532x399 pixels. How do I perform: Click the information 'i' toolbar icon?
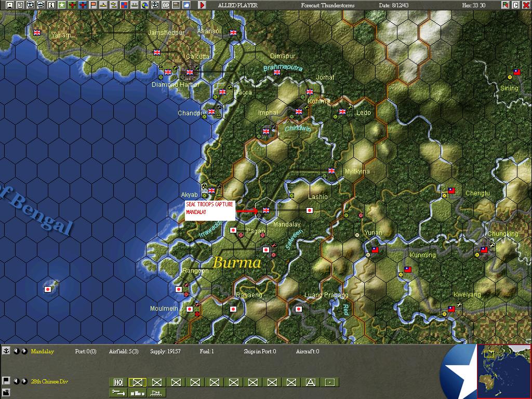tap(51, 5)
